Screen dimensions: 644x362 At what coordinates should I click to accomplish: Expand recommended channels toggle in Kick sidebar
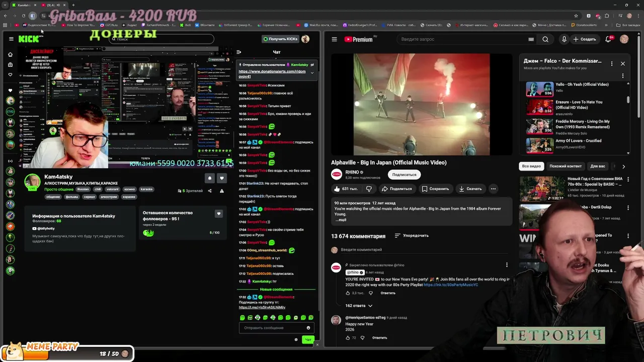(x=10, y=161)
